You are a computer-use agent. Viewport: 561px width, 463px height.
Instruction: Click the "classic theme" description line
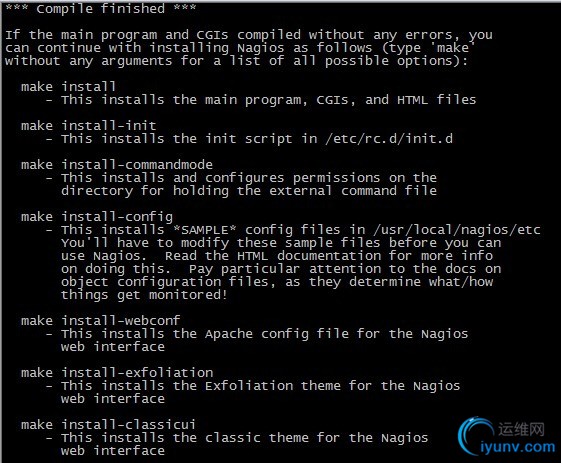tap(237, 438)
